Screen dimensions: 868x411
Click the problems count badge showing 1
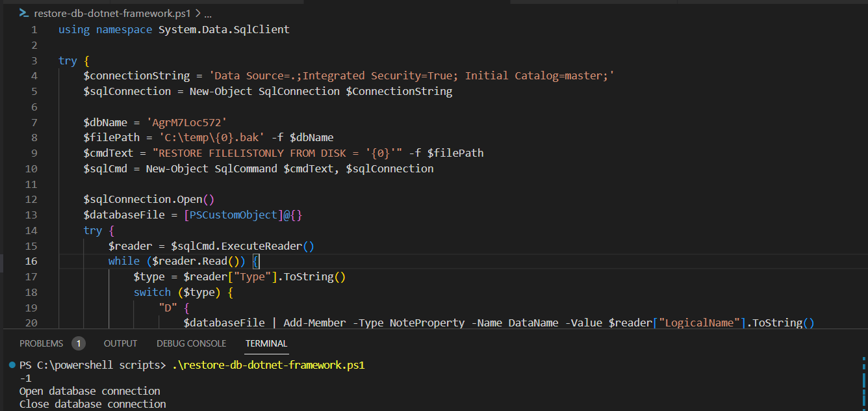[x=79, y=343]
